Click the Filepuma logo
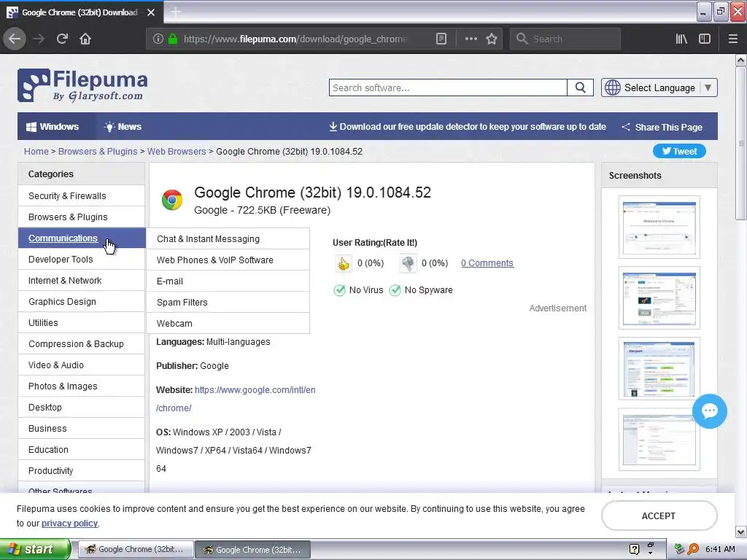 coord(82,86)
